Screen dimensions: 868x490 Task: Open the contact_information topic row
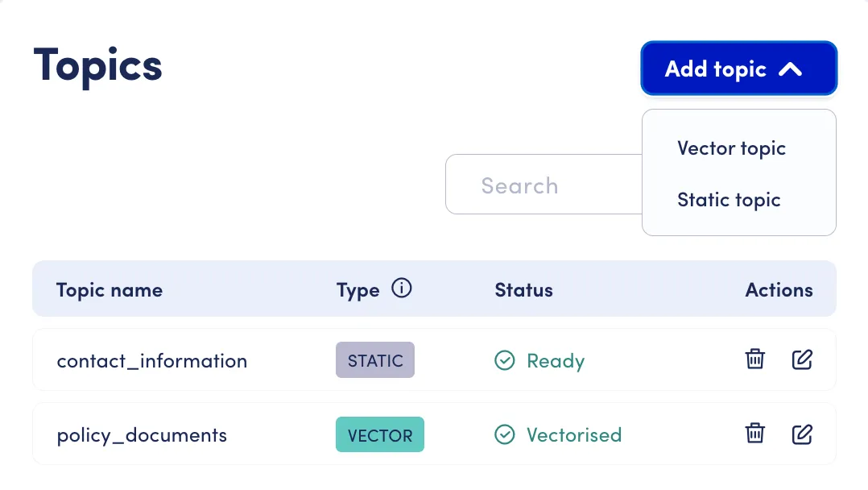coord(434,359)
